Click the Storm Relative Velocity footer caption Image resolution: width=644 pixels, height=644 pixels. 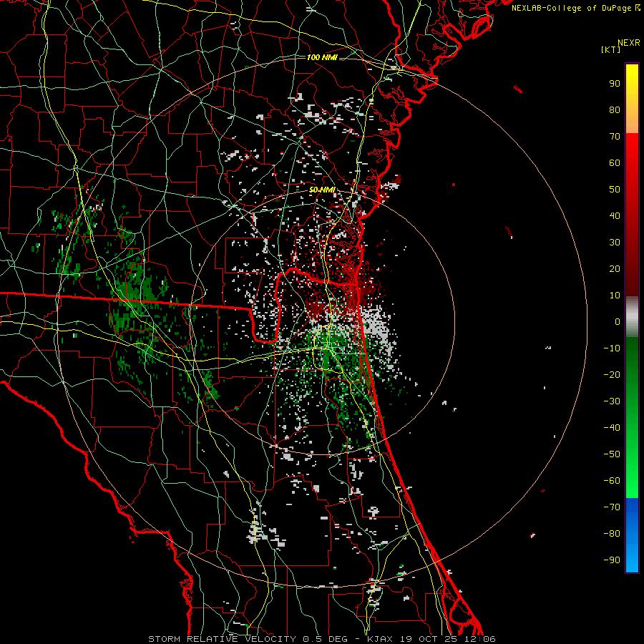[x=322, y=639]
